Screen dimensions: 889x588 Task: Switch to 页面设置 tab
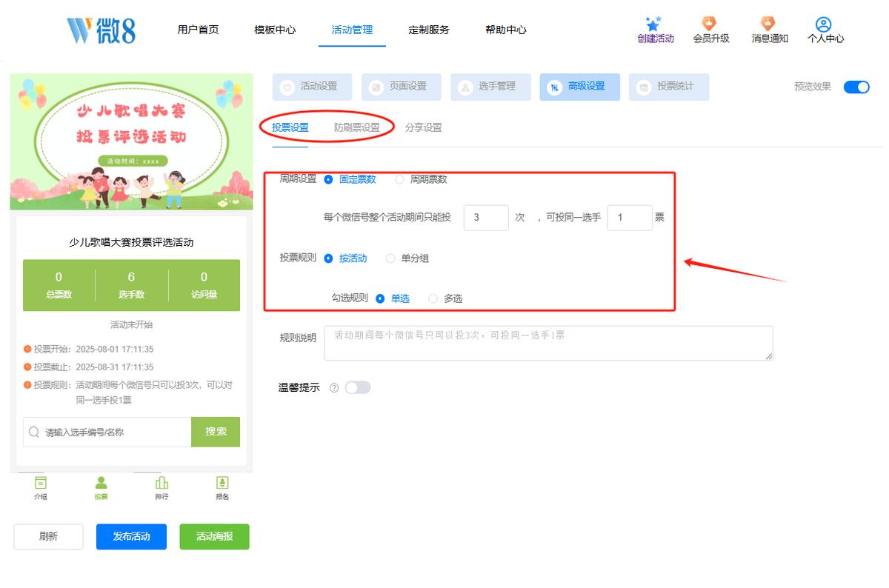pyautogui.click(x=402, y=87)
